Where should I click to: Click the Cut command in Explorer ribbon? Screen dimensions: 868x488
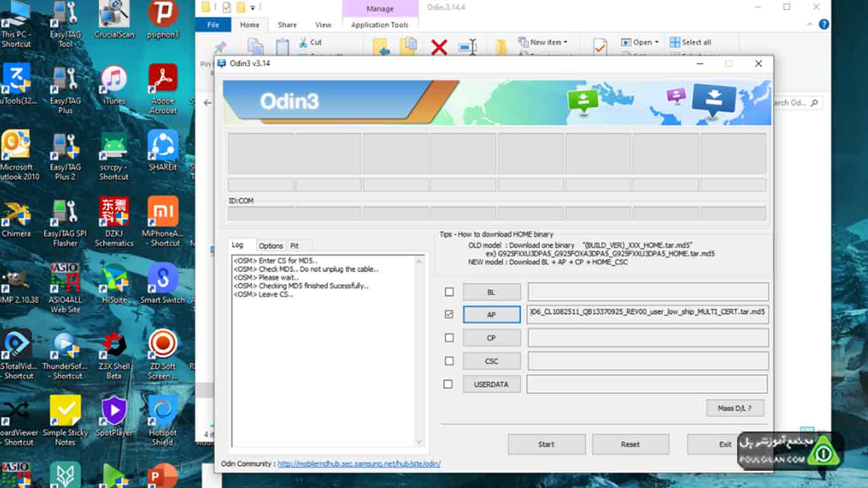point(311,42)
